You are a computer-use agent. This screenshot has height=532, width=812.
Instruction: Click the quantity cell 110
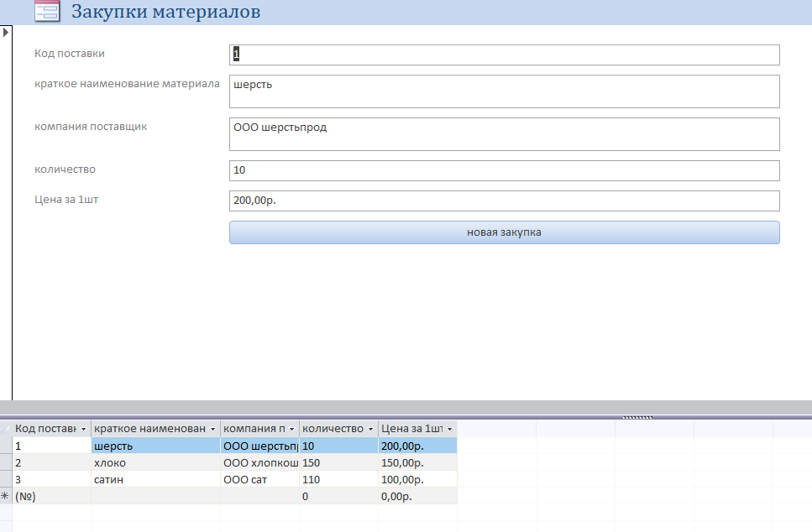pyautogui.click(x=338, y=479)
